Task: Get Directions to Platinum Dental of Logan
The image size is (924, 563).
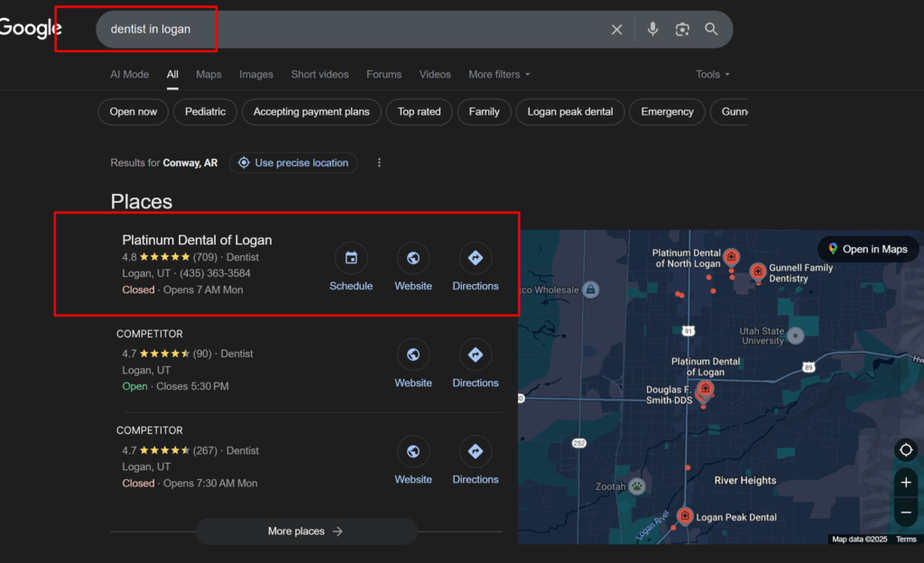Action: click(x=476, y=258)
